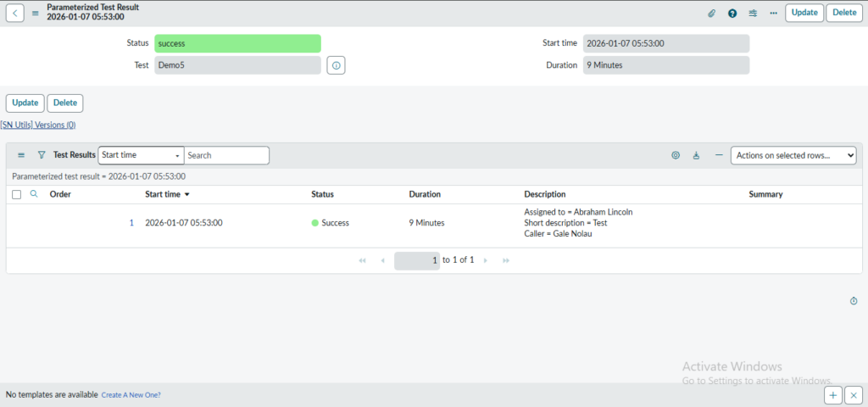Viewport: 868px width, 407px height.
Task: Open the Start time search field dropdown
Action: (x=141, y=155)
